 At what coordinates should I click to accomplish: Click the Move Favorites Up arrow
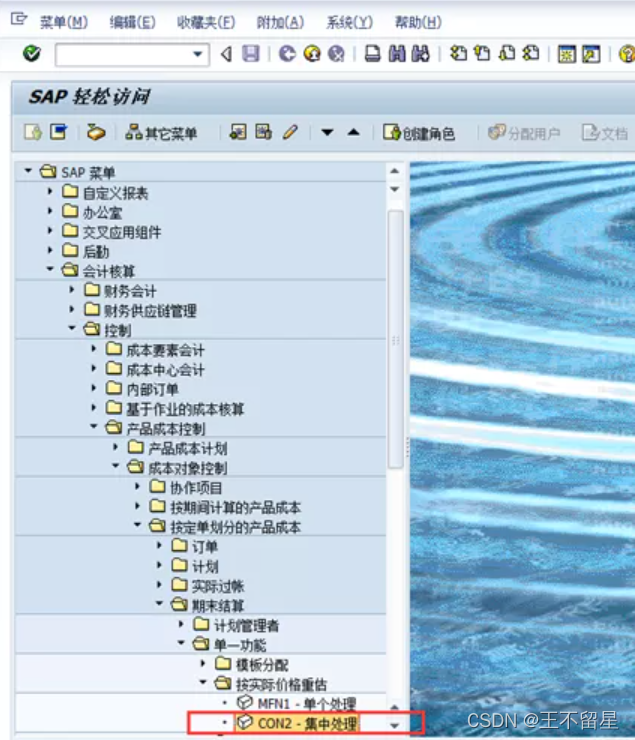354,133
